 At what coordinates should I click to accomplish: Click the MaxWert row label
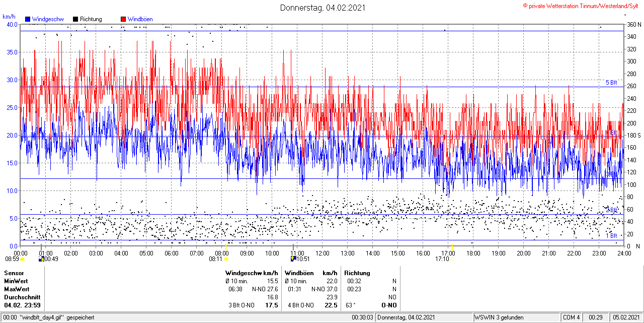point(17,289)
